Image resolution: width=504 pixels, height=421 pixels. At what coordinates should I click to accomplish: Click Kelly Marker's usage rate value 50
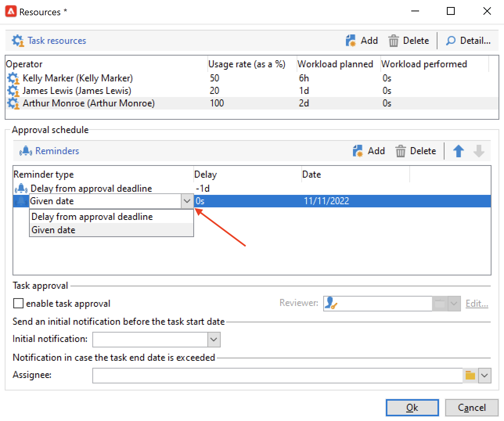(214, 78)
